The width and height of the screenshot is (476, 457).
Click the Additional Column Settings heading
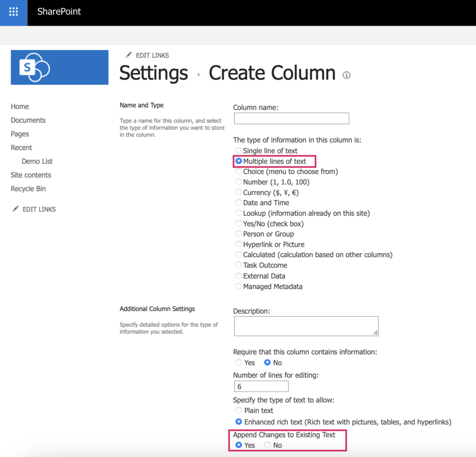click(157, 309)
